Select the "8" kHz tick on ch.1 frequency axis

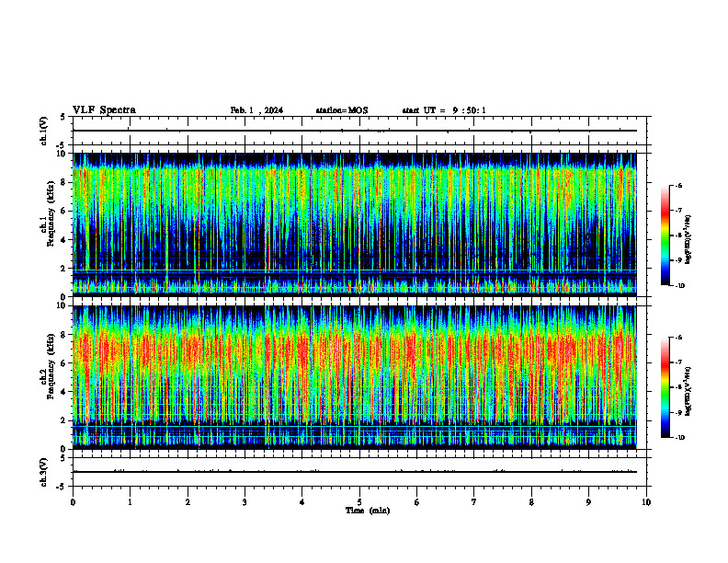(65, 182)
